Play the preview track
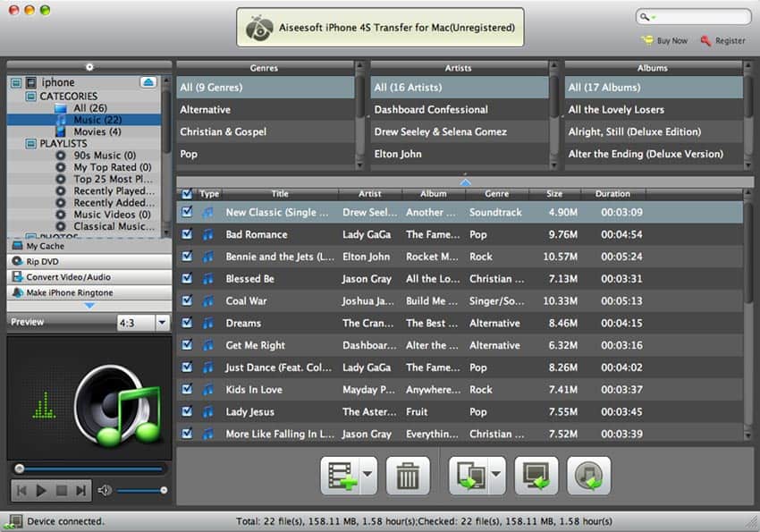 click(41, 491)
